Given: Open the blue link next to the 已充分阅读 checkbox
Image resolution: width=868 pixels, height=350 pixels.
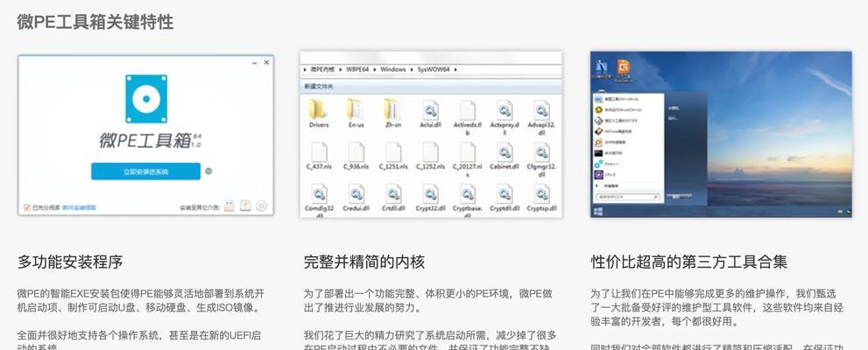Looking at the screenshot, I should click(x=79, y=207).
